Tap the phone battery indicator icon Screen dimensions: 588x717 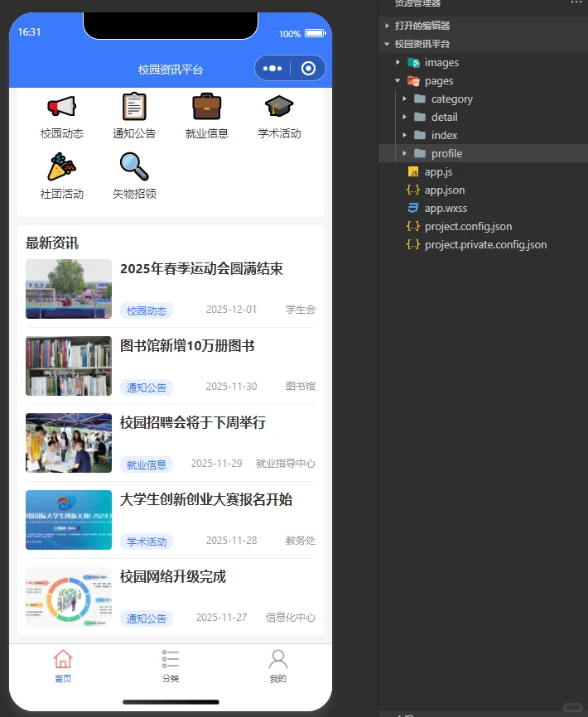point(316,33)
